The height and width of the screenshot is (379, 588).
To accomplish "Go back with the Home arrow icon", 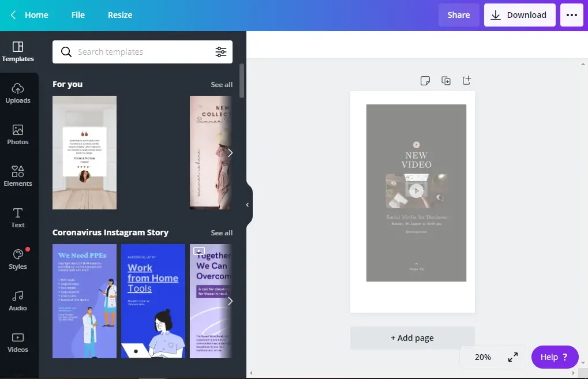I will [x=13, y=15].
